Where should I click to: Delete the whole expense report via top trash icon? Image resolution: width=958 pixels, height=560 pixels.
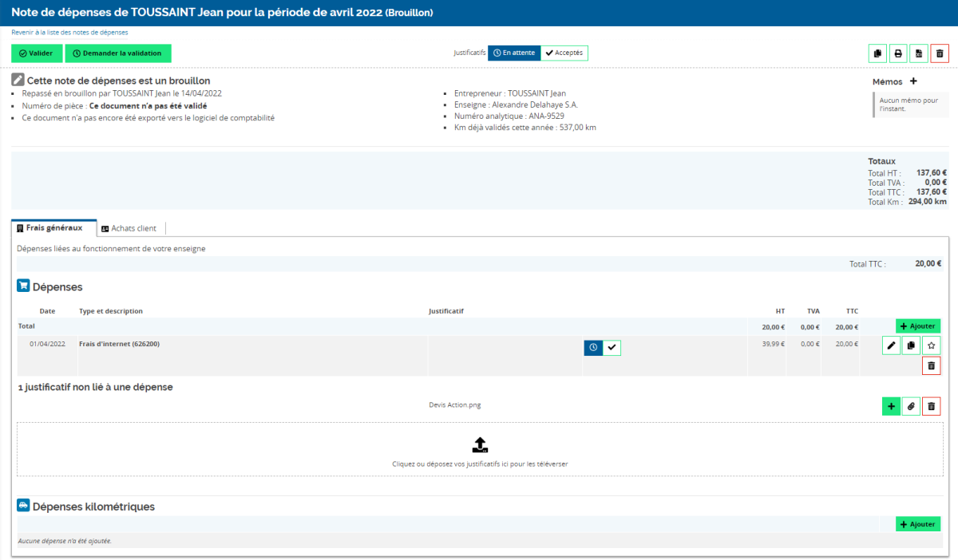pyautogui.click(x=940, y=53)
